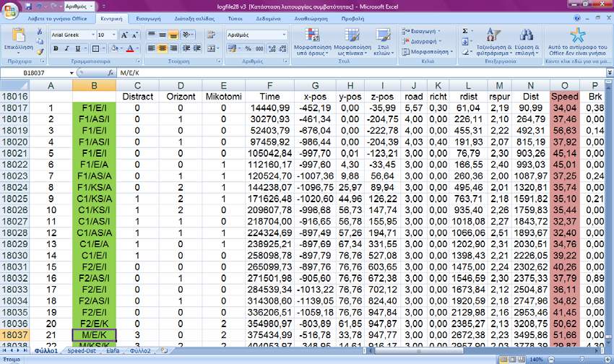The image size is (614, 364).
Task: Open the Name Box dropdown arrow
Action: point(72,73)
